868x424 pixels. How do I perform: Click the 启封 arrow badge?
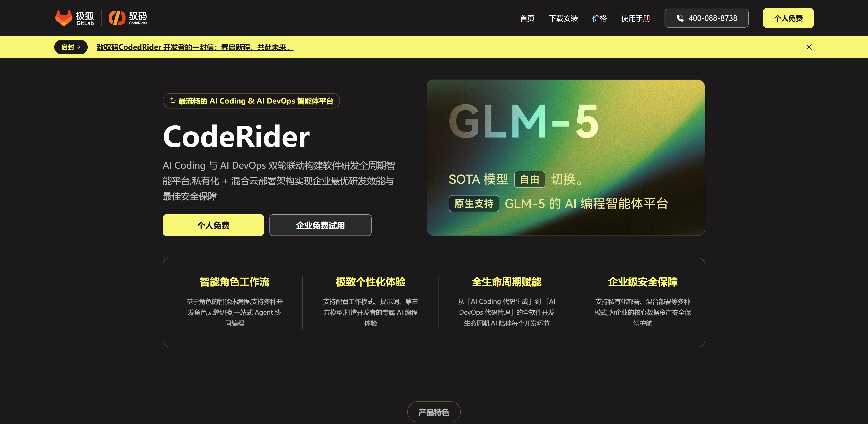[x=71, y=47]
